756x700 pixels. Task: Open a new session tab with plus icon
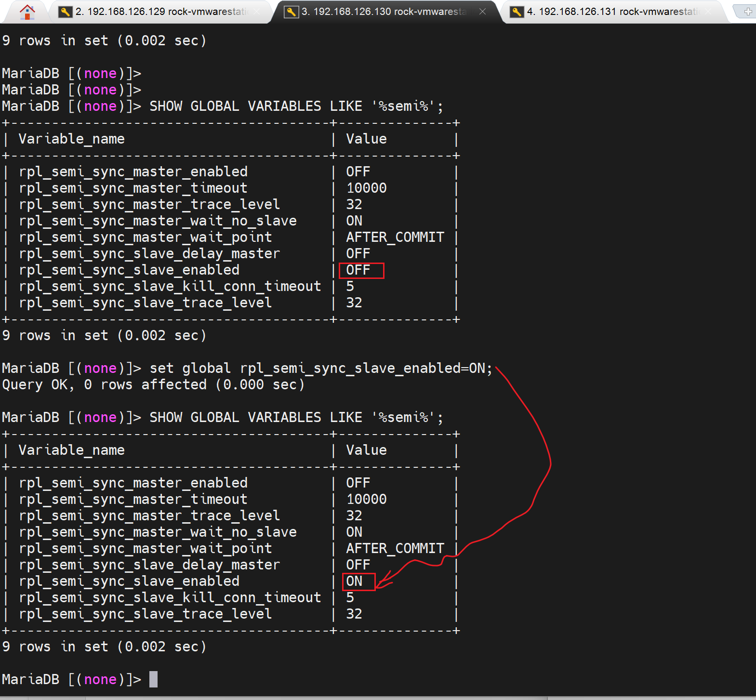point(747,12)
